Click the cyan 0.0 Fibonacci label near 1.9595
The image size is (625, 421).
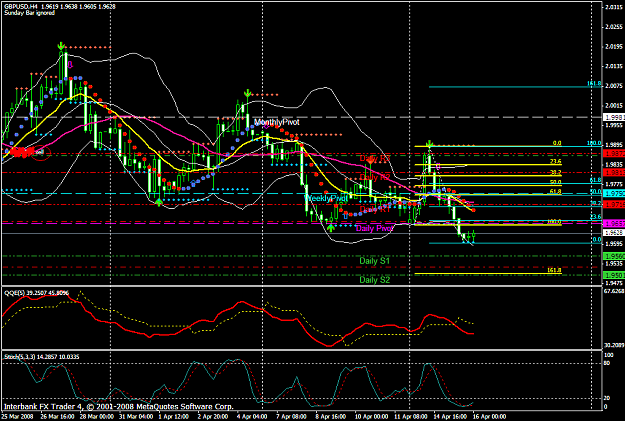tap(597, 240)
